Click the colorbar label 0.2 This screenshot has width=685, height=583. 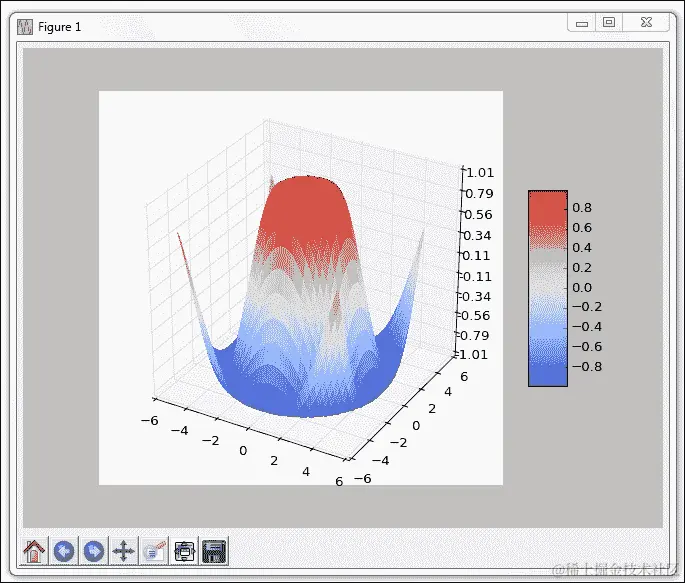point(582,267)
